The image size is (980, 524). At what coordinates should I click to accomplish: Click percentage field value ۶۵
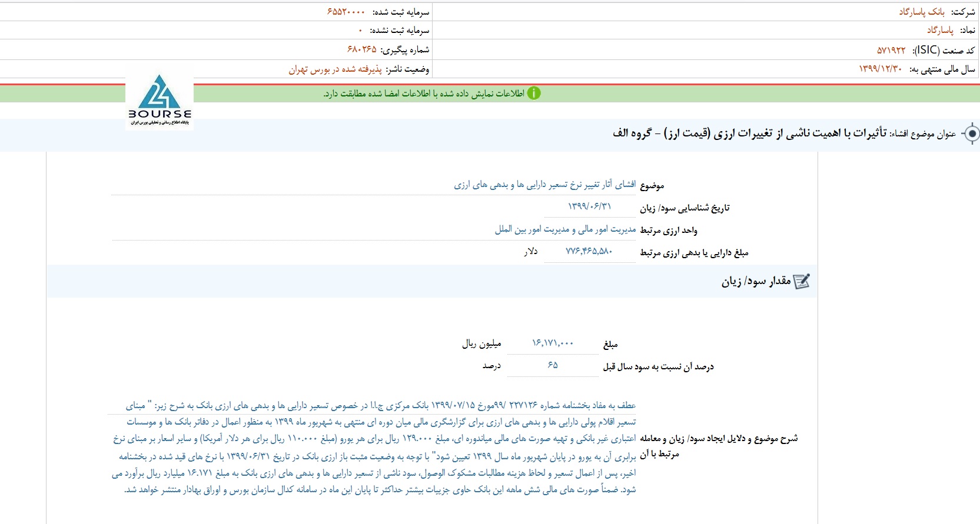click(553, 365)
